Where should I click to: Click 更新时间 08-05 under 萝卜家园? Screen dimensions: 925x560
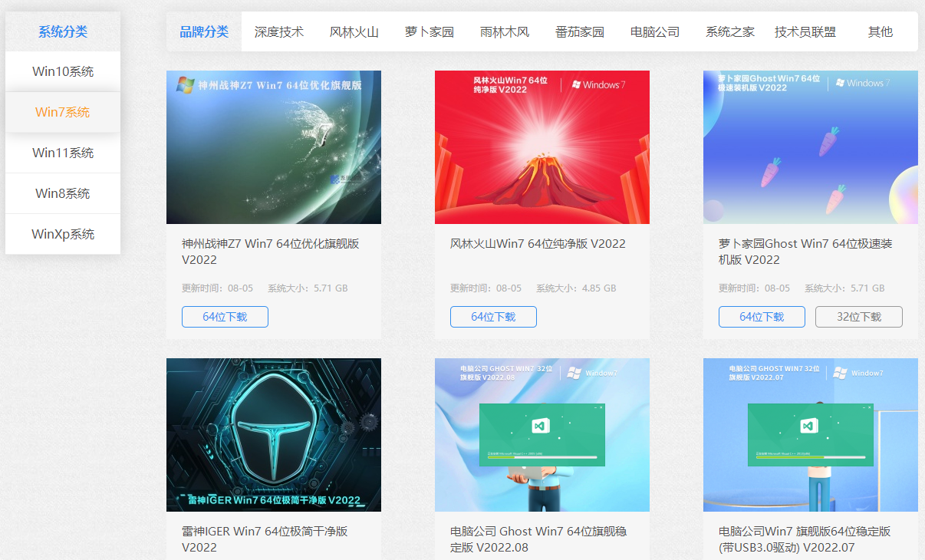click(754, 288)
